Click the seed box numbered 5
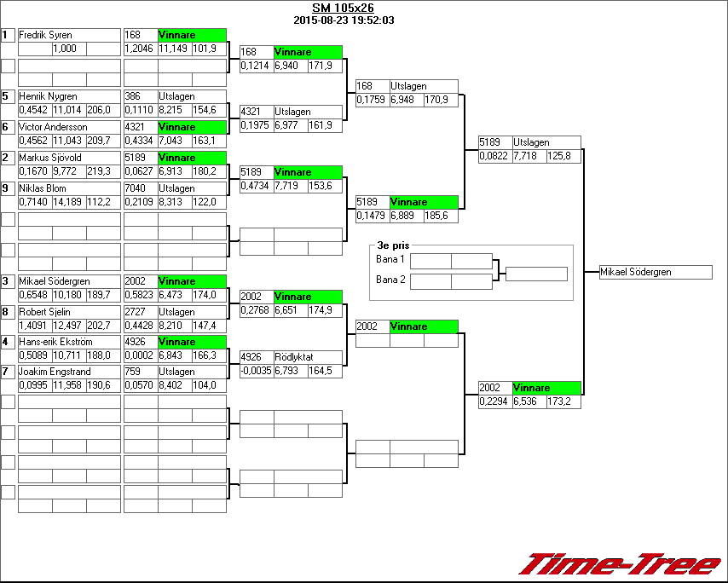This screenshot has width=728, height=583. tap(8, 96)
